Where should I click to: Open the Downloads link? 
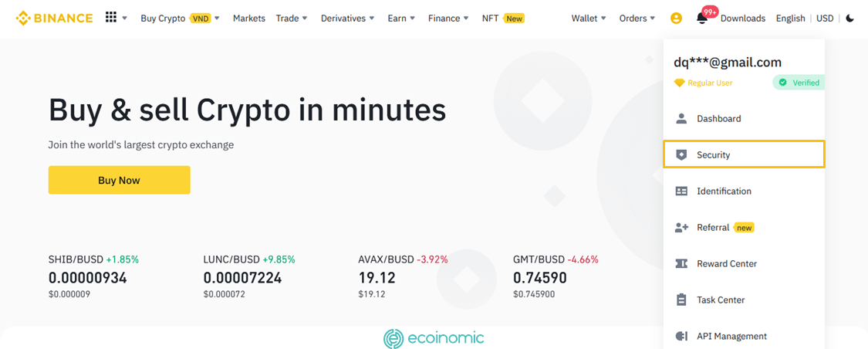click(x=743, y=18)
